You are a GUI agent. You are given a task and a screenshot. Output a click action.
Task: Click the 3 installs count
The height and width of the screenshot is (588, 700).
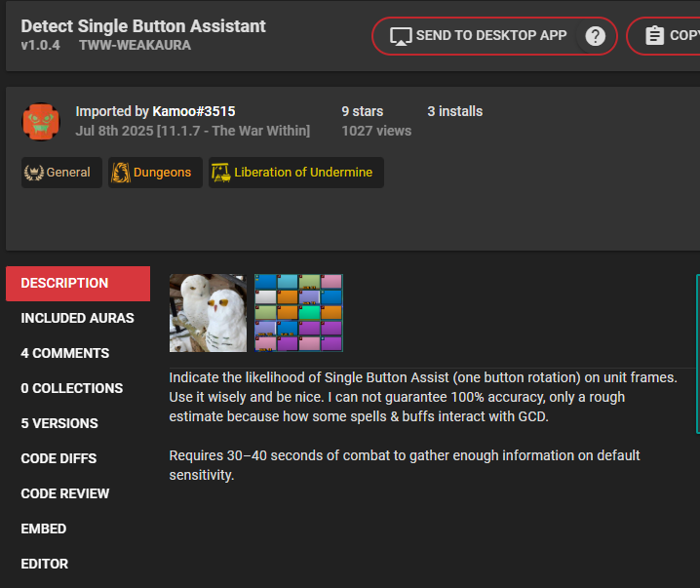point(455,111)
